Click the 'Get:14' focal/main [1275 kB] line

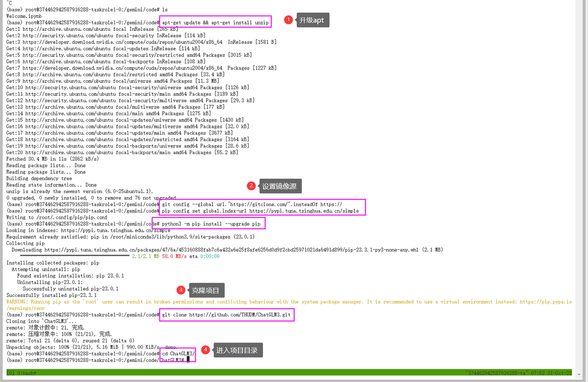pos(108,113)
